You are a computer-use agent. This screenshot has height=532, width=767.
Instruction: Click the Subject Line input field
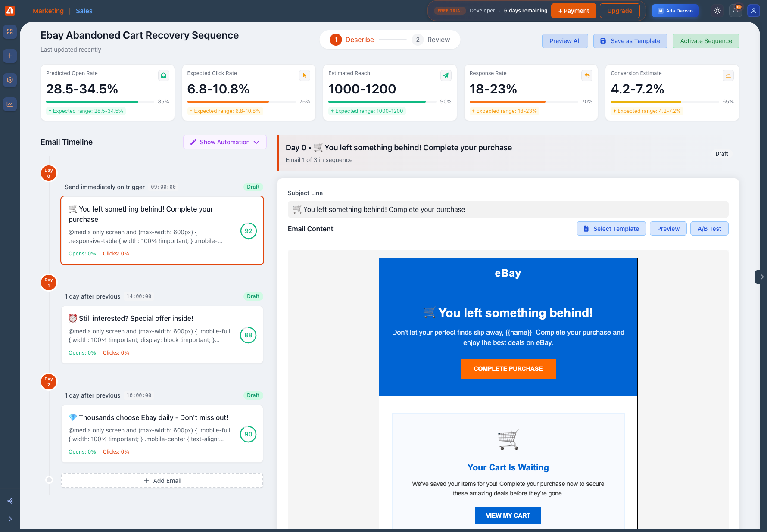pyautogui.click(x=508, y=210)
